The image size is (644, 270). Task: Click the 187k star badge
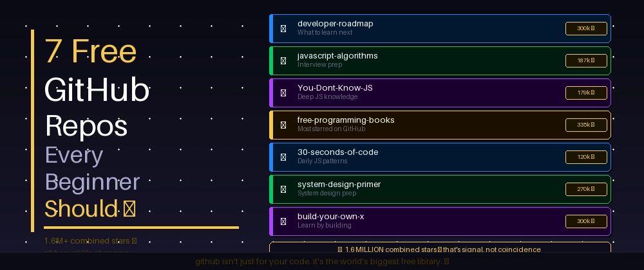pyautogui.click(x=586, y=60)
